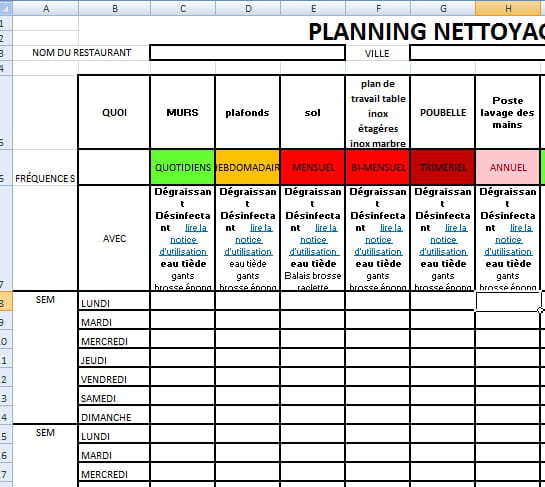Open notice d'utilisation link in column H

(508, 240)
